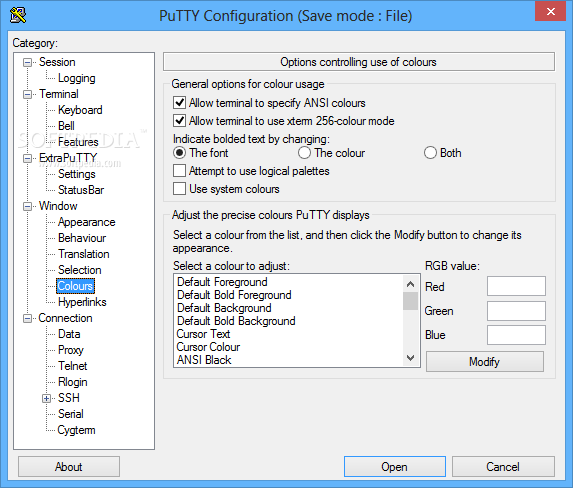Click the Green RGB value field
573x488 pixels.
point(516,311)
